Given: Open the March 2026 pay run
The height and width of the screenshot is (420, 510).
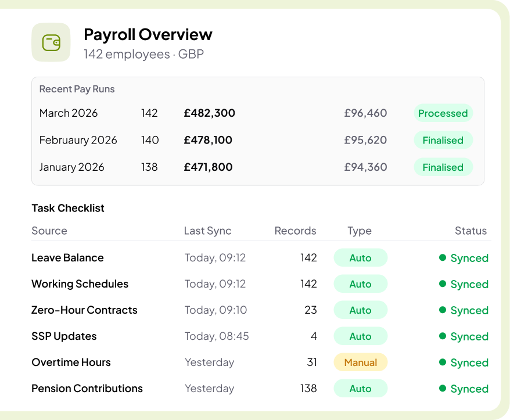Looking at the screenshot, I should (x=69, y=113).
